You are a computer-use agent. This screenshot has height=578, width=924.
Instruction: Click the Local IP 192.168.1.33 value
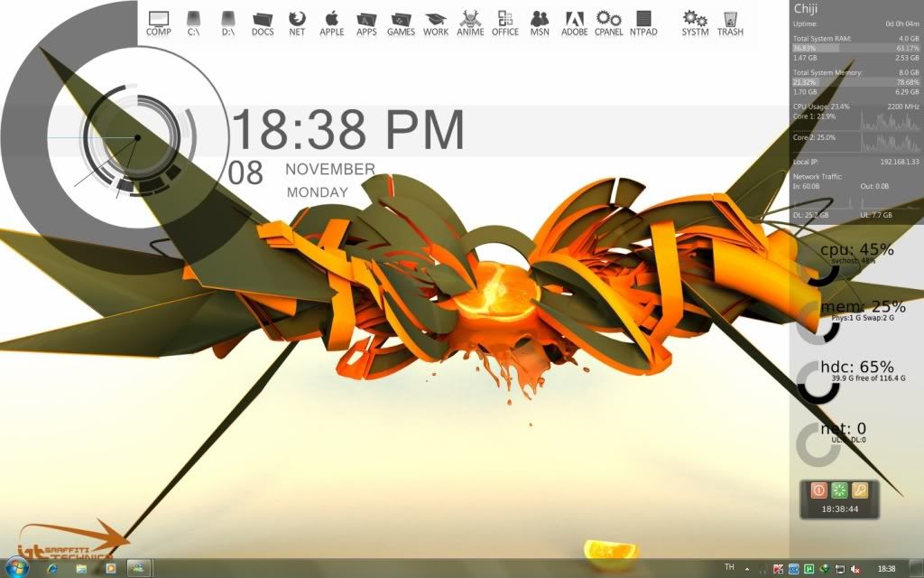tap(900, 162)
